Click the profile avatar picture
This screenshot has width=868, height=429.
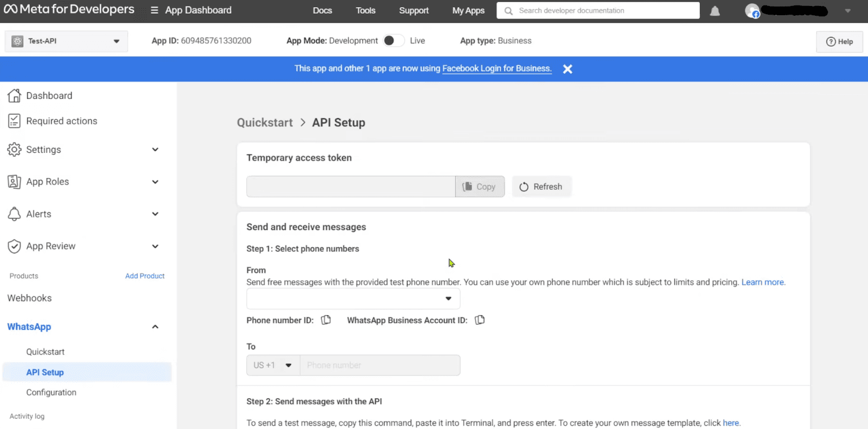752,10
